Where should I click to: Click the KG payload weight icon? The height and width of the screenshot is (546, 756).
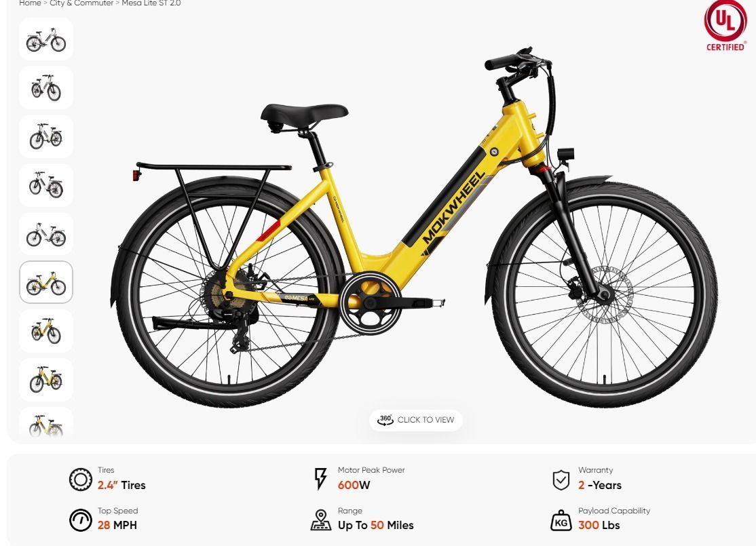(561, 520)
